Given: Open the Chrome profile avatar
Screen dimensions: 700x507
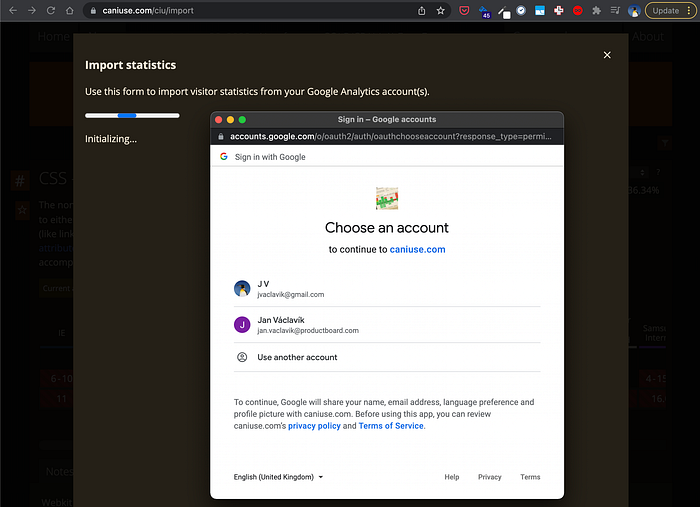Looking at the screenshot, I should [x=634, y=11].
